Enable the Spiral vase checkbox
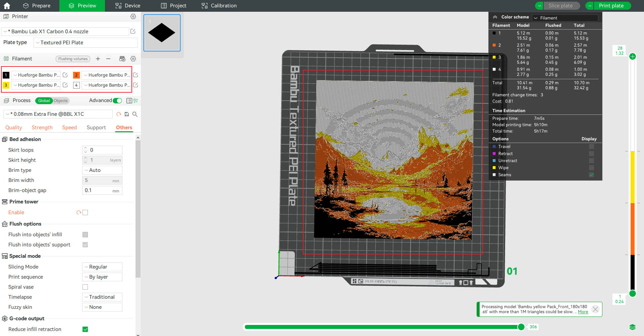 (85, 287)
